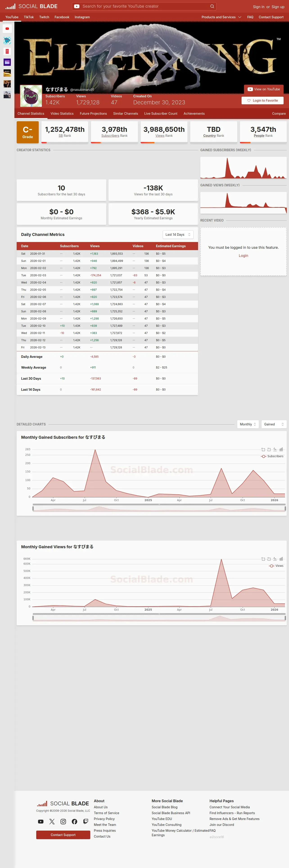The width and height of the screenshot is (289, 868).
Task: Open the Terms of Service footer link
Action: pyautogui.click(x=106, y=813)
